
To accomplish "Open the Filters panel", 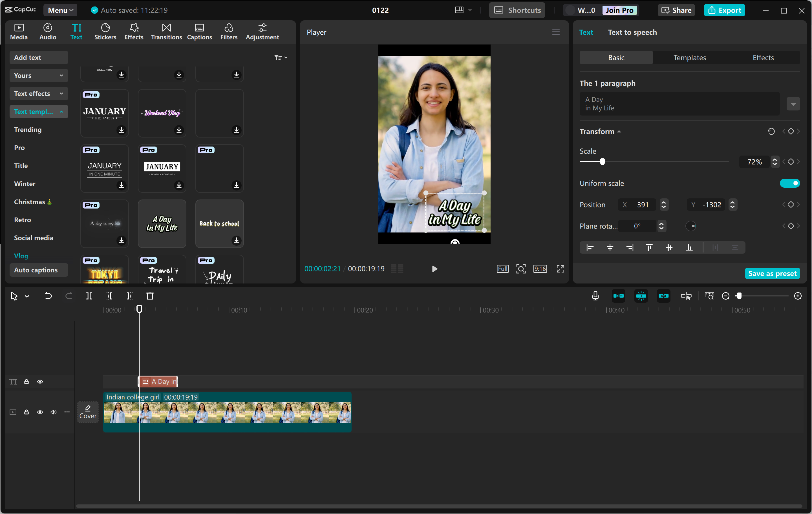I will [x=229, y=31].
